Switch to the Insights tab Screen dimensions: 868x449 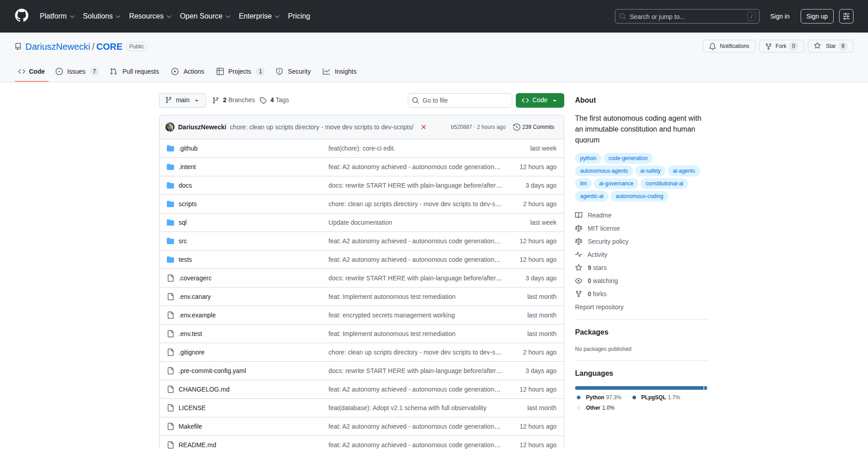point(340,71)
